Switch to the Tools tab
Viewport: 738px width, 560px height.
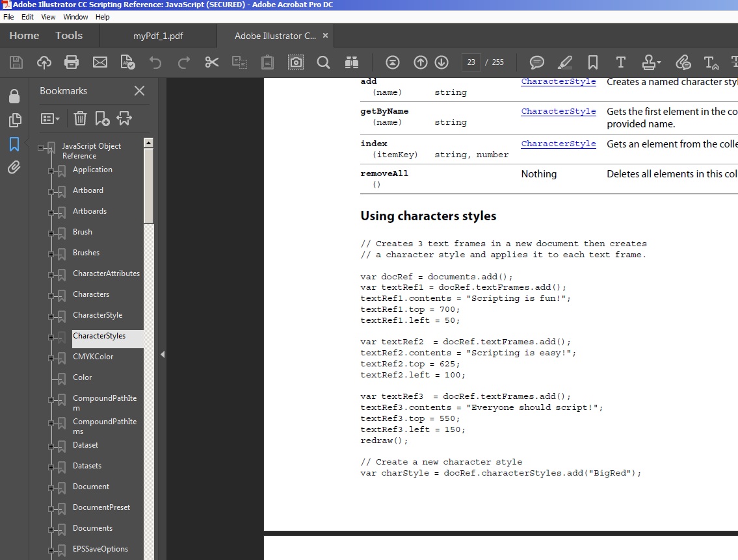coord(69,35)
